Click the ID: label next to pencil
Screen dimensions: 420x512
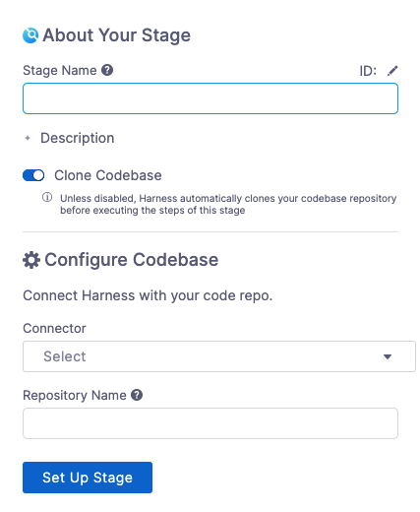368,71
